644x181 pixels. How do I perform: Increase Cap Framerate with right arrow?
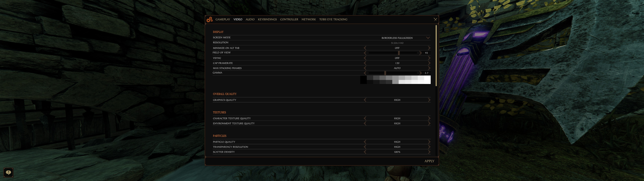429,63
